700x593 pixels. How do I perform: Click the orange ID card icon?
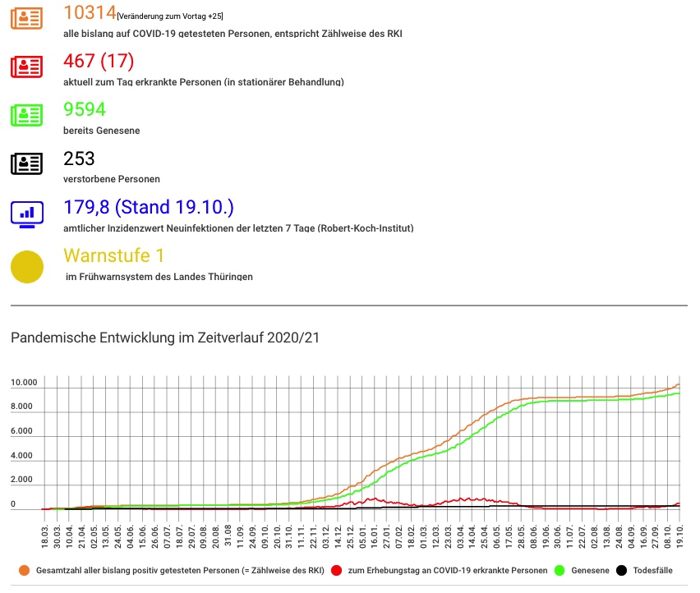tap(27, 18)
